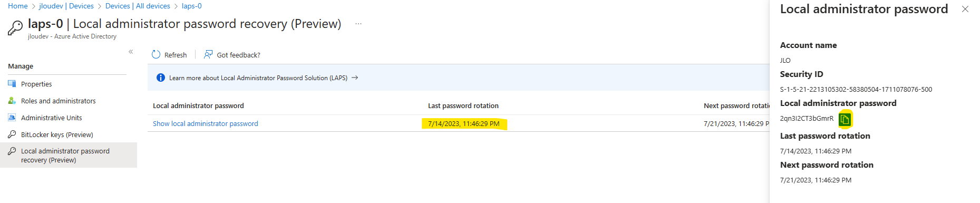The height and width of the screenshot is (203, 980).
Task: Follow the arrow after the LAPS learn more text
Action: [355, 78]
